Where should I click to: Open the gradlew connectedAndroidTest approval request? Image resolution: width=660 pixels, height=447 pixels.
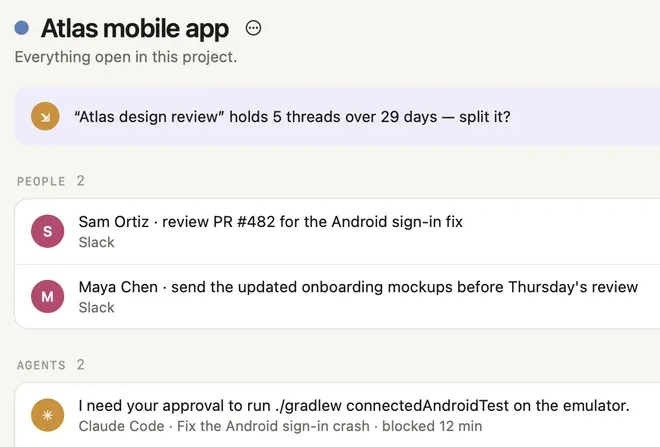point(338,415)
